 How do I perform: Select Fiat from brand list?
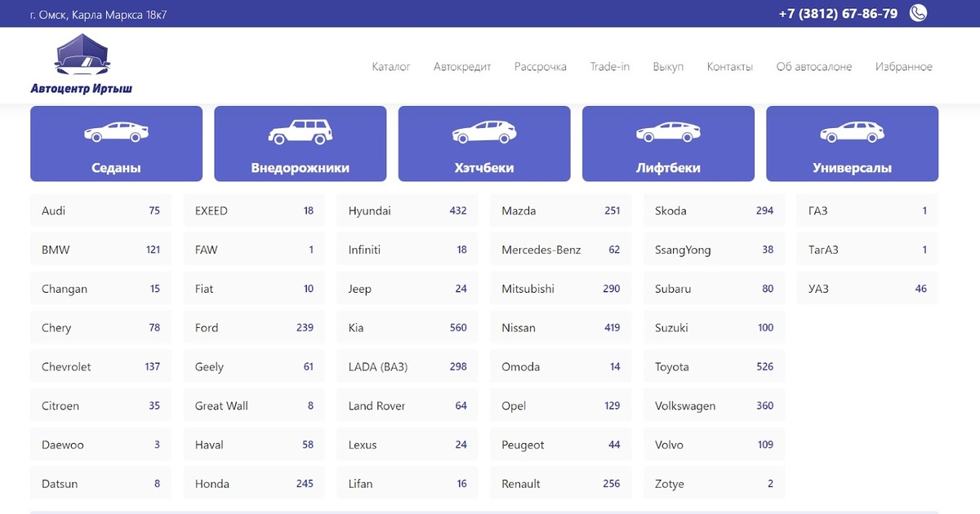click(x=254, y=289)
